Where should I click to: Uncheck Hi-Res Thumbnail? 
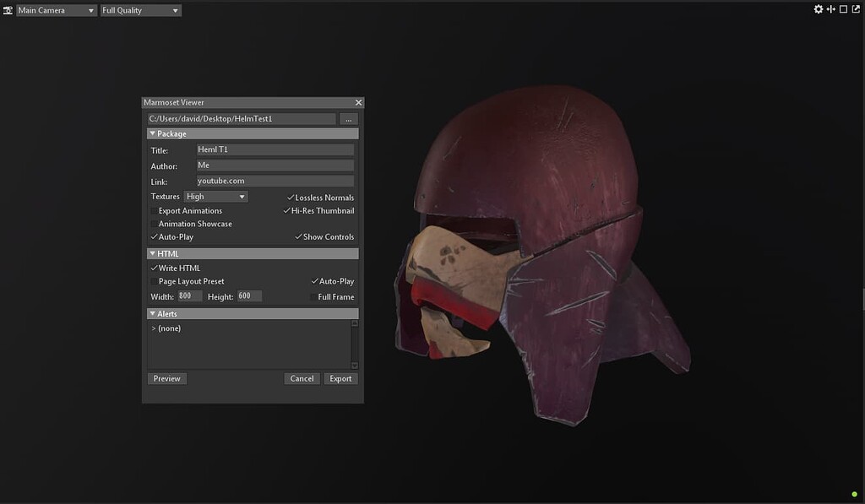(x=286, y=210)
